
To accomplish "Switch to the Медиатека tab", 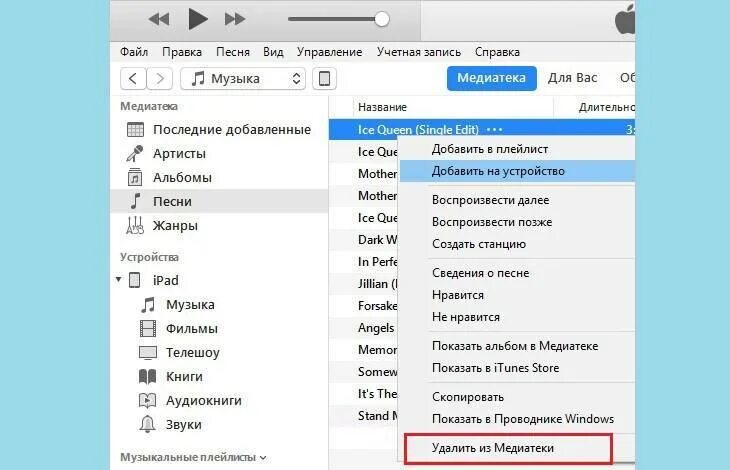I will (492, 78).
